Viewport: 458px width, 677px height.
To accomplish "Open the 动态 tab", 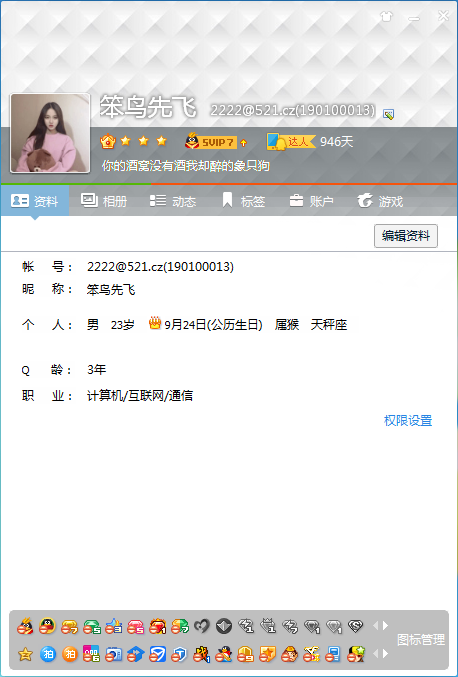I will tap(173, 201).
